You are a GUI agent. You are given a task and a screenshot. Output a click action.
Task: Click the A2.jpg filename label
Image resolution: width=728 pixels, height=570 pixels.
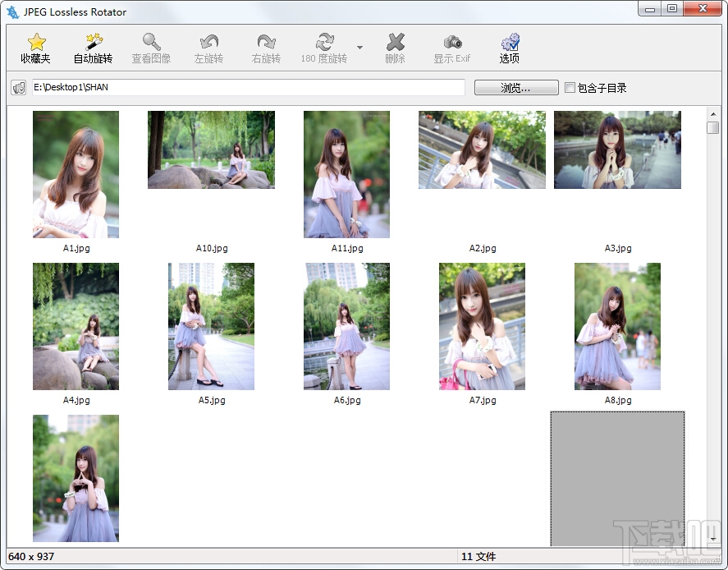tap(483, 248)
